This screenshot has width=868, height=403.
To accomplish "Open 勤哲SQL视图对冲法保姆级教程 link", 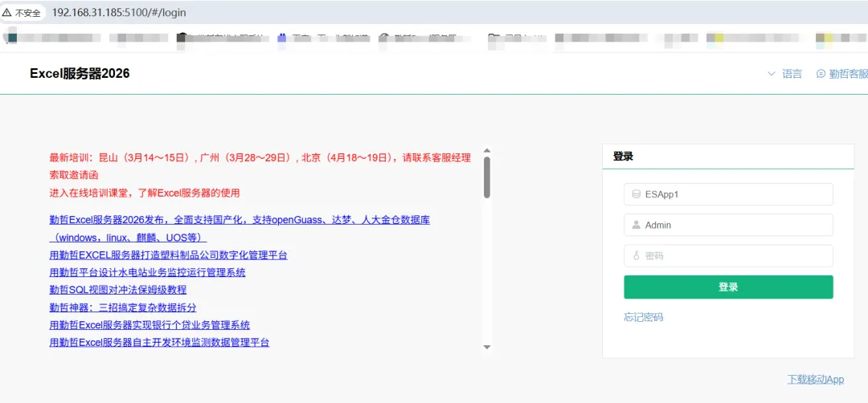I will point(118,290).
